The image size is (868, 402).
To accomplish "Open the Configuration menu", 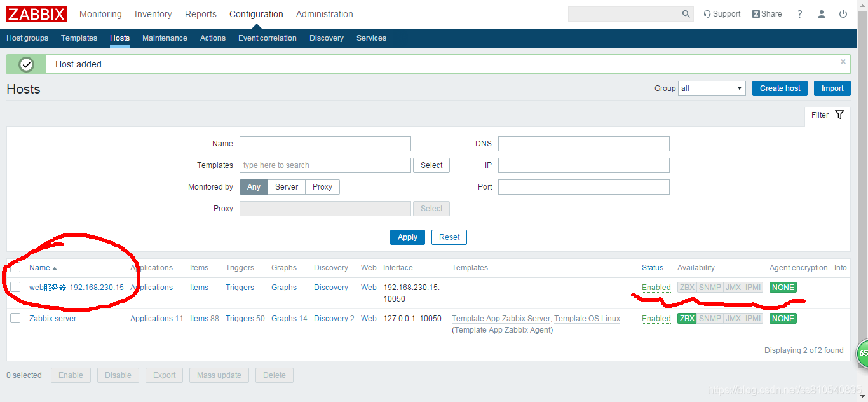I will pos(256,14).
